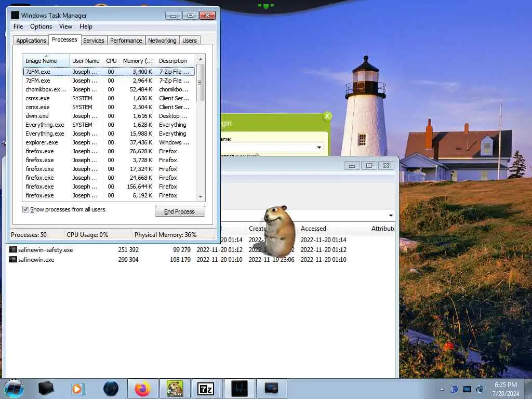Sort processes by User Name column
This screenshot has width=532, height=399.
(86, 61)
